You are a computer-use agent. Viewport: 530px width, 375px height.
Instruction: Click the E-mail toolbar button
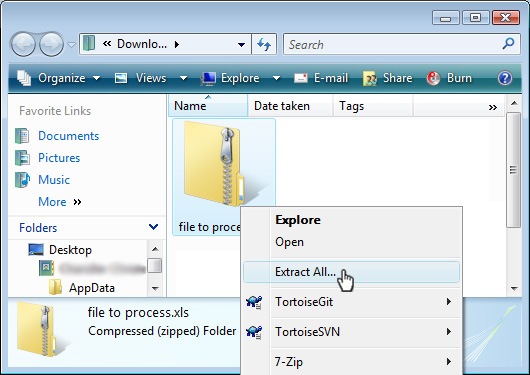coord(321,78)
